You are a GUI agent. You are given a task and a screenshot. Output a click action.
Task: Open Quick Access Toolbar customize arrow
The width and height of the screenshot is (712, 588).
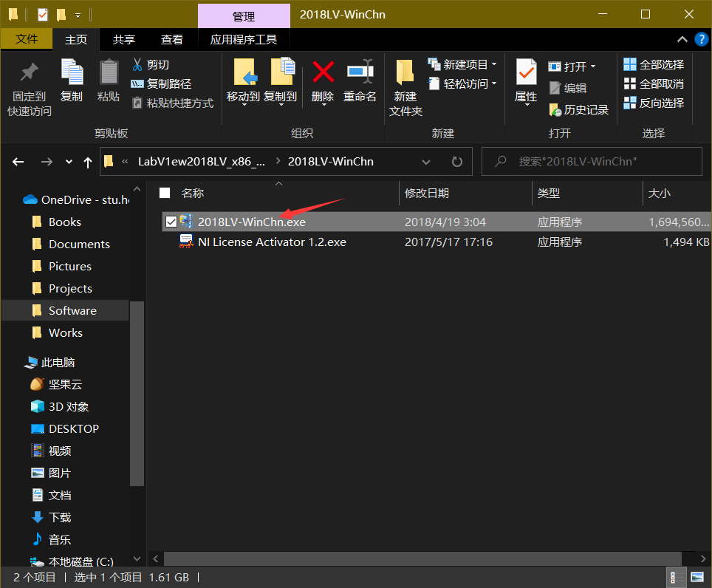[78, 16]
